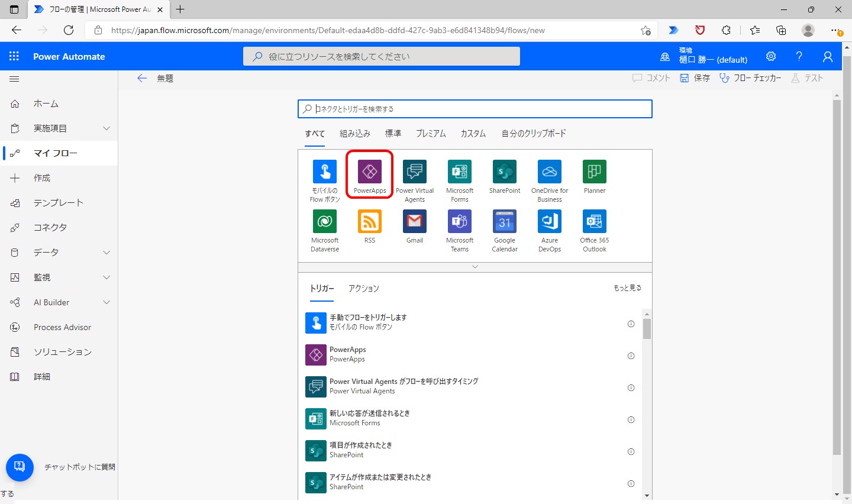This screenshot has height=504, width=852.
Task: Click the テスト button
Action: (x=807, y=78)
